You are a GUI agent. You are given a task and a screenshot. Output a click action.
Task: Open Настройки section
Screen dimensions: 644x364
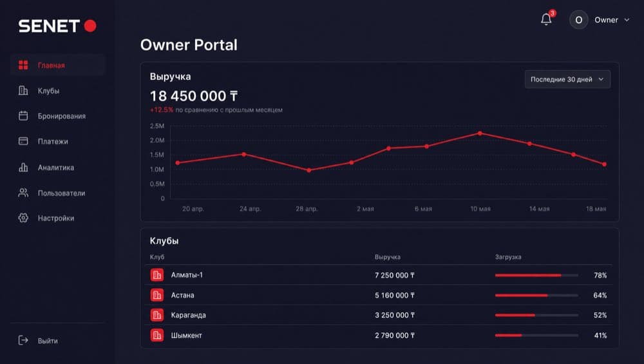tap(57, 218)
